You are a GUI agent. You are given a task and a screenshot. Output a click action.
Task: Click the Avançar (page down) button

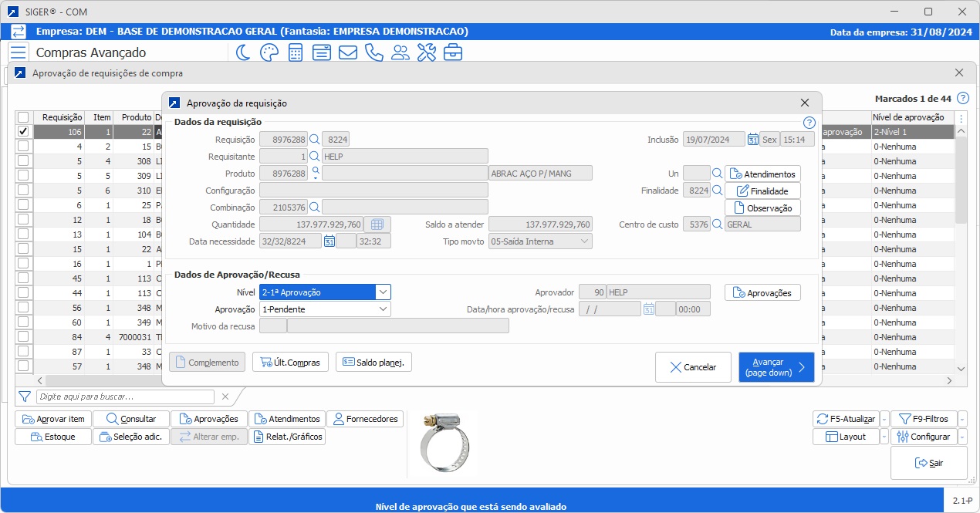[776, 366]
